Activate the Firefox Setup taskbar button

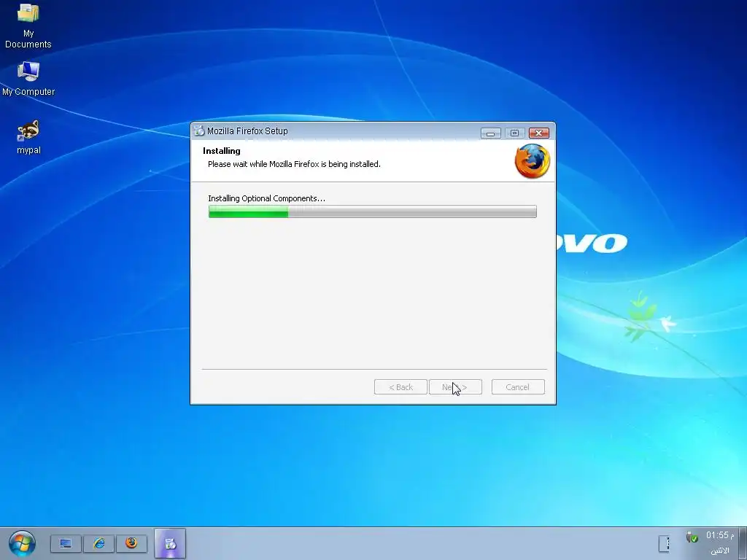pos(170,543)
